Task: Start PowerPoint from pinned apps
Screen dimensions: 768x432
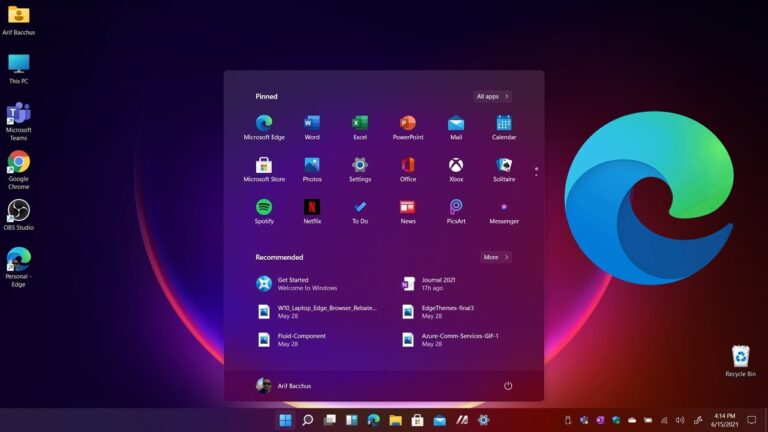Action: click(408, 127)
